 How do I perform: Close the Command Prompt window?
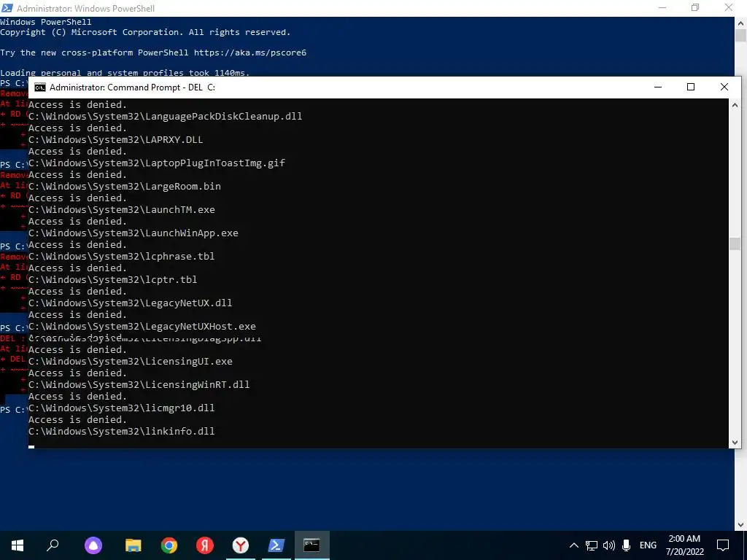pyautogui.click(x=724, y=87)
